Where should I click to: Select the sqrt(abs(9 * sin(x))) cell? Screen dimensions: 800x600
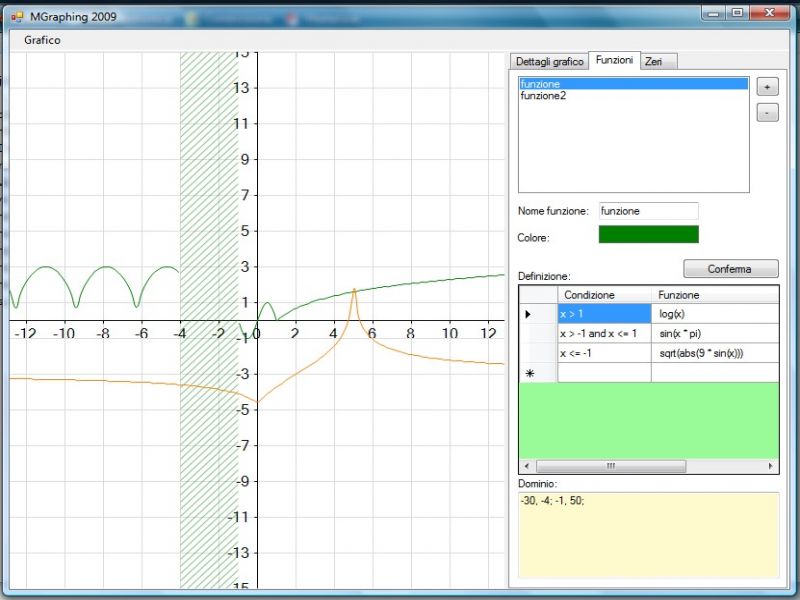[715, 353]
